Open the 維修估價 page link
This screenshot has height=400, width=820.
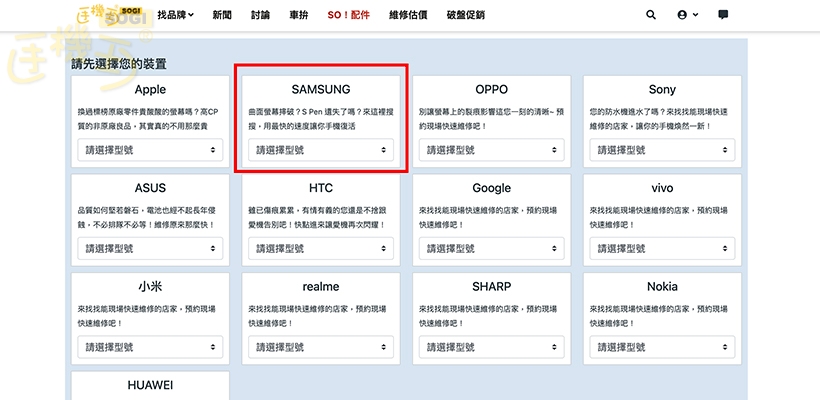point(408,16)
